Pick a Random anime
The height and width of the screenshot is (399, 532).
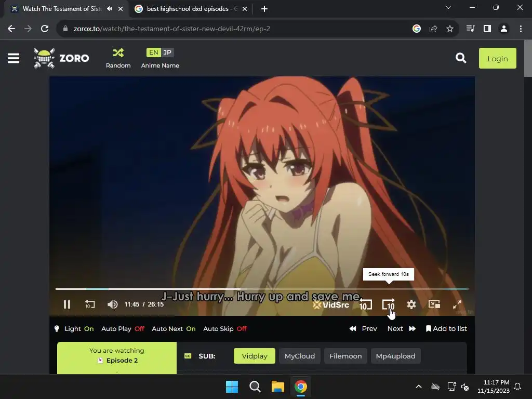point(118,58)
